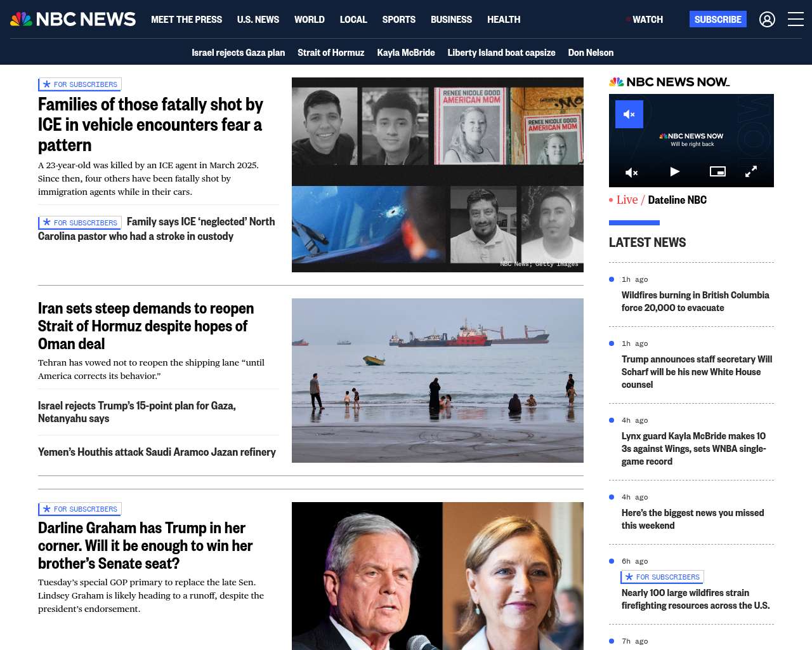Open the hamburger main menu
The image size is (812, 650).
tap(796, 20)
